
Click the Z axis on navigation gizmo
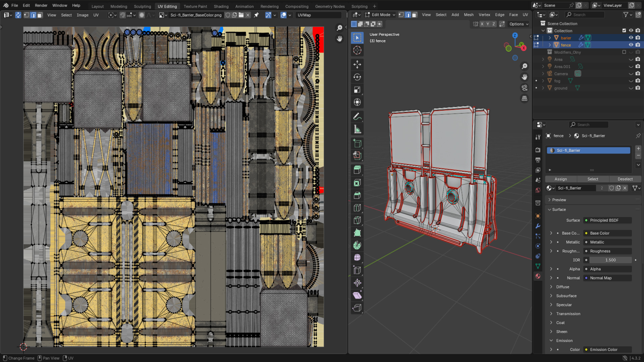[x=515, y=35]
